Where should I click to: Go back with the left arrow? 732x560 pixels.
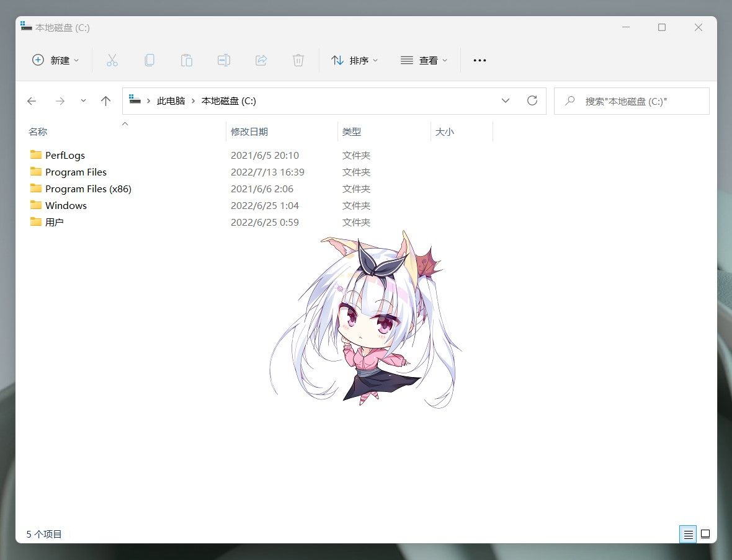click(32, 101)
